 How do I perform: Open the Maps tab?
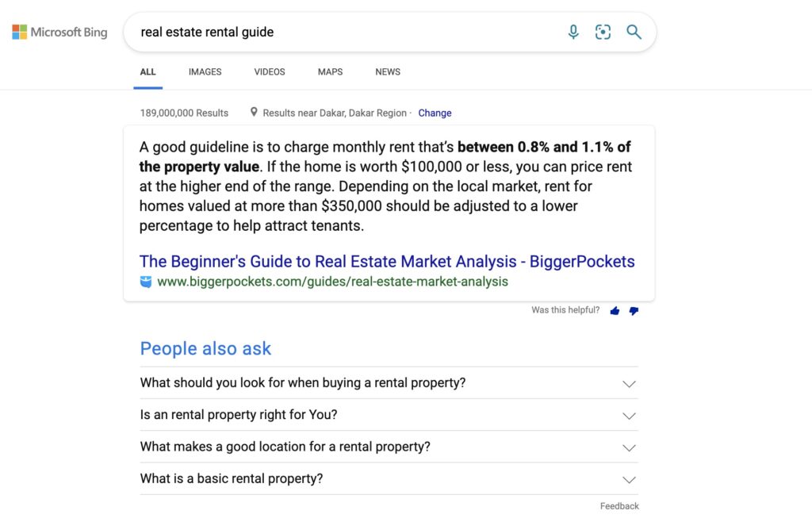click(x=331, y=72)
